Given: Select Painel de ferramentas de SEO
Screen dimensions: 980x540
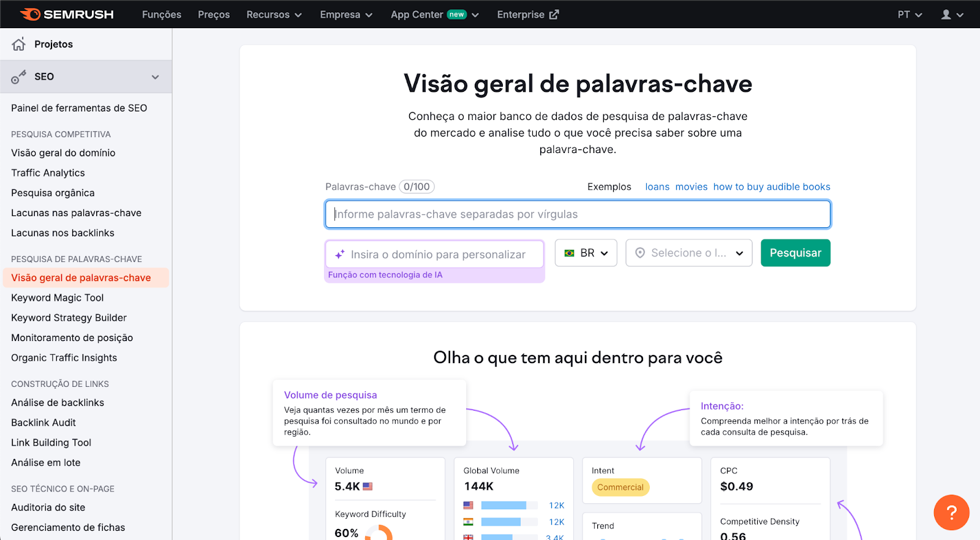Looking at the screenshot, I should click(79, 108).
